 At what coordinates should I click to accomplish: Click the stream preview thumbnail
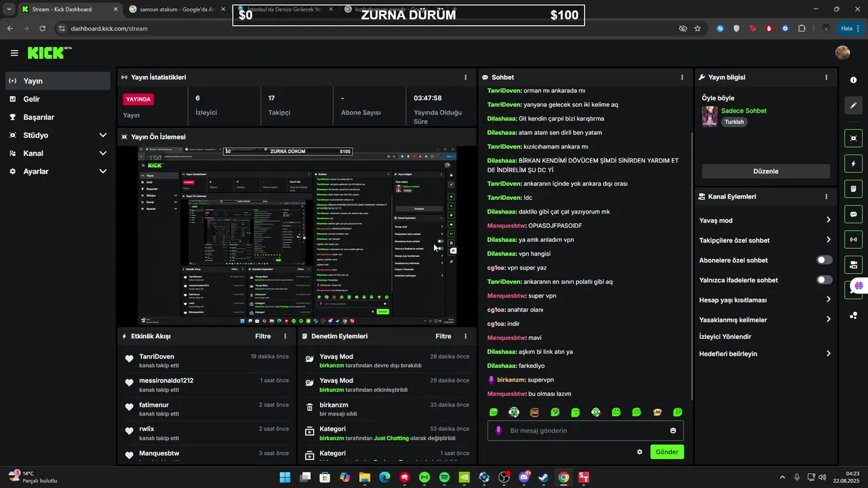pyautogui.click(x=298, y=235)
